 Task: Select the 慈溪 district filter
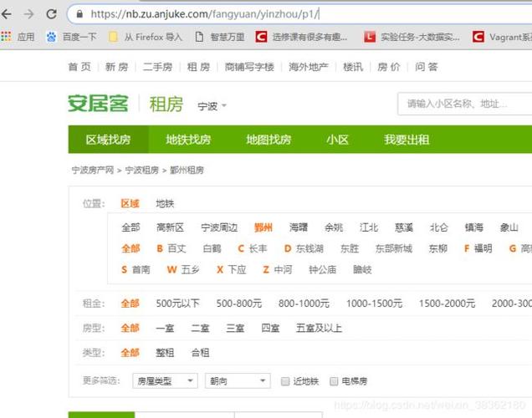pos(404,227)
